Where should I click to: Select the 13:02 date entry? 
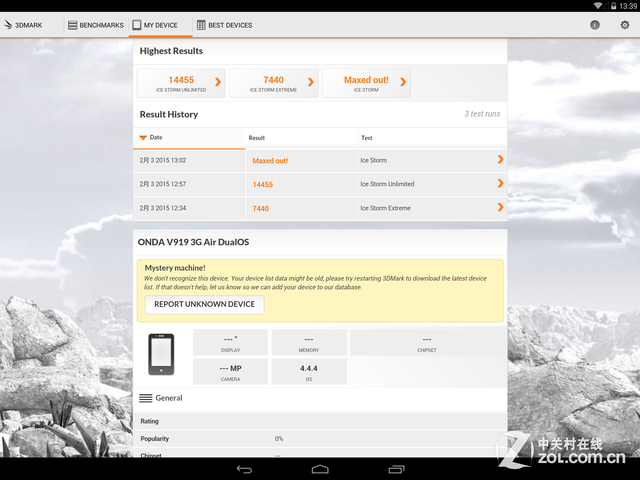[x=163, y=160]
